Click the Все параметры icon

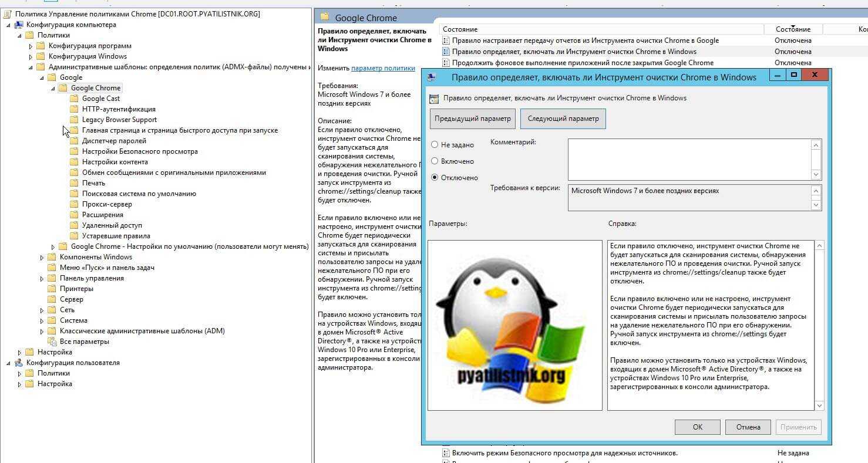tap(52, 342)
